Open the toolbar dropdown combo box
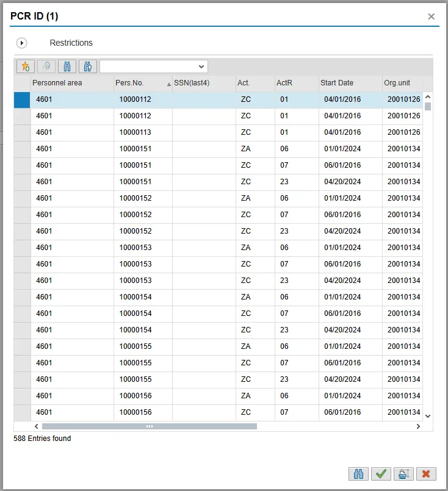 (201, 66)
